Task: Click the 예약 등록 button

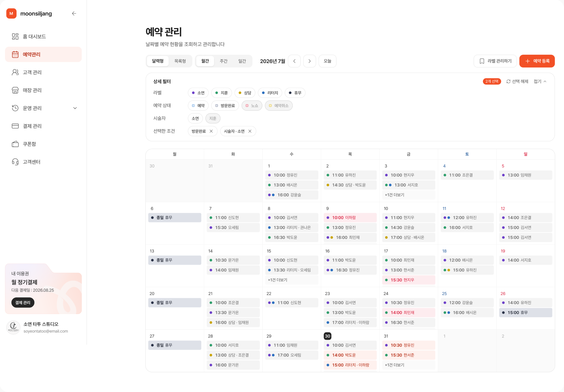Action: coord(537,61)
